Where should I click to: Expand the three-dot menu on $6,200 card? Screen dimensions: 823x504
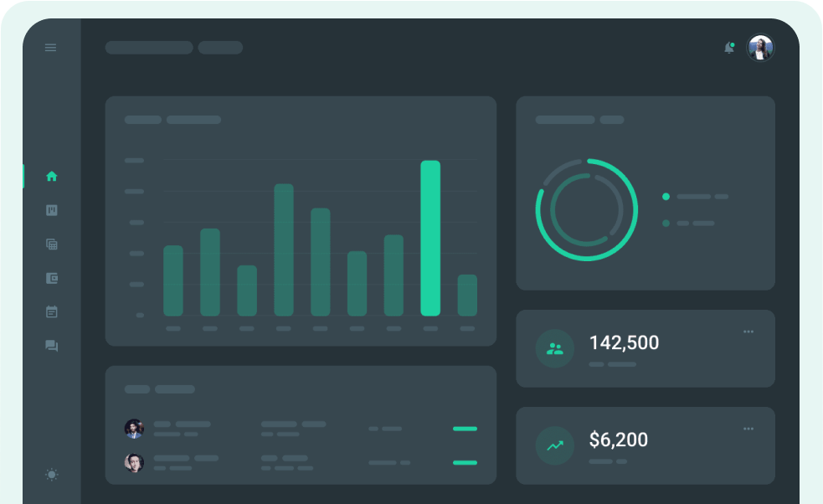748,429
